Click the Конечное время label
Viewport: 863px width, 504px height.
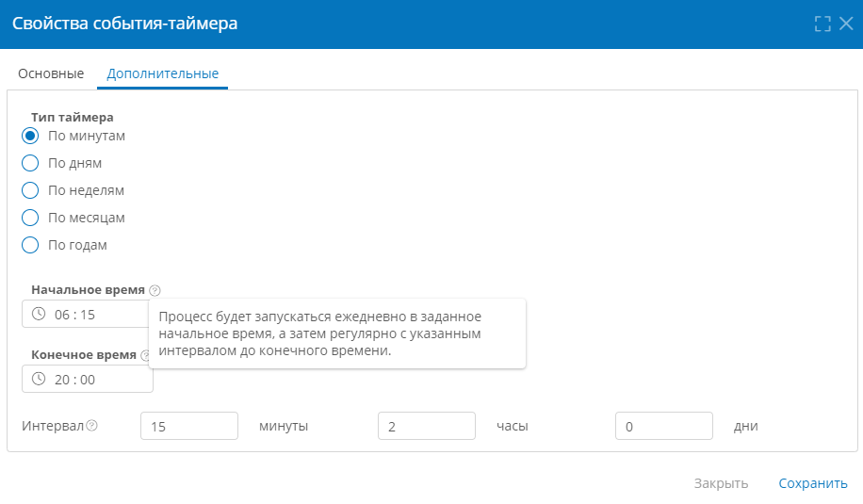(x=84, y=355)
